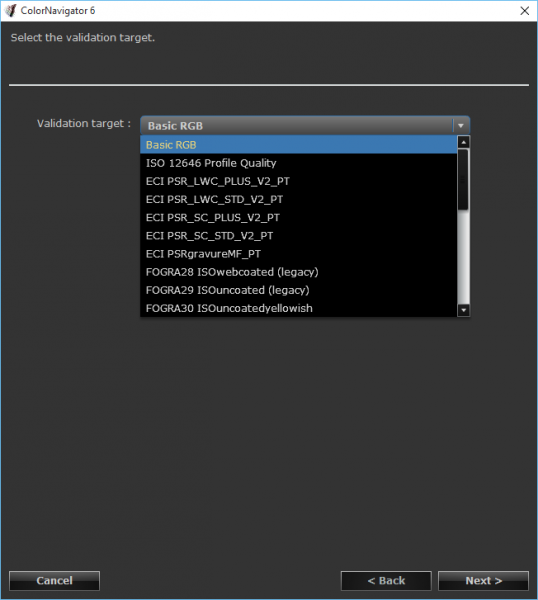Open the Validation target dropdown arrow
This screenshot has height=600, width=538.
pos(461,126)
